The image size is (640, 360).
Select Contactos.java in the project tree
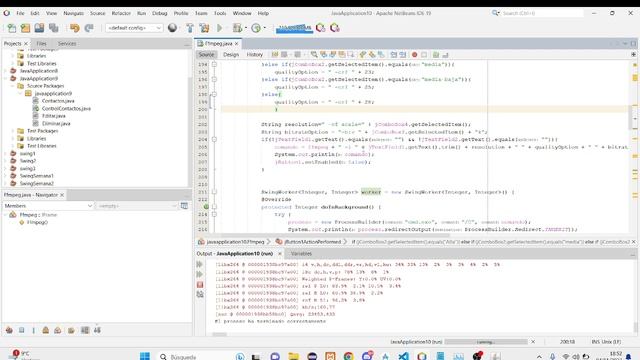pyautogui.click(x=58, y=101)
